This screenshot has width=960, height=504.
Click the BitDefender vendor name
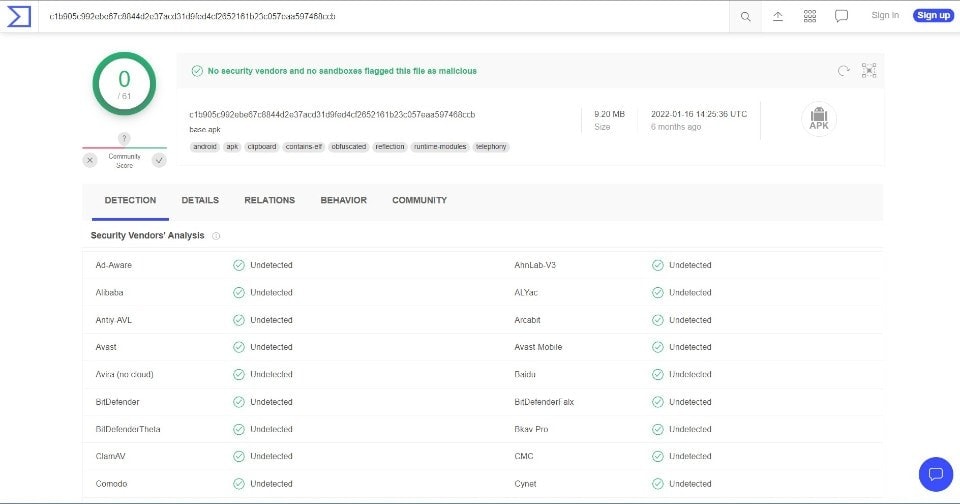(x=118, y=402)
